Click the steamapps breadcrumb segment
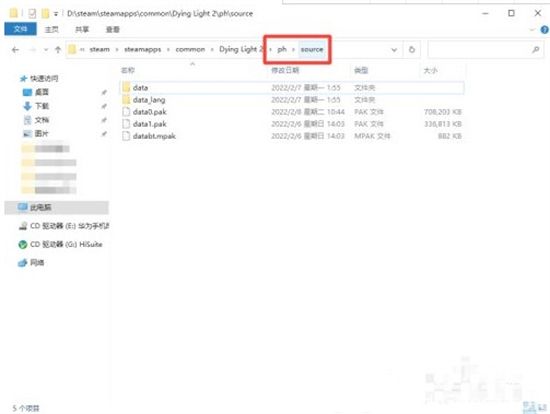This screenshot has height=414, width=550. click(142, 49)
